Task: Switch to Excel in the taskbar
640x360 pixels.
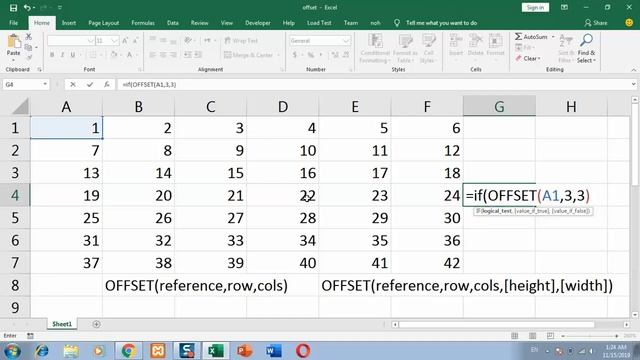Action: coord(215,351)
